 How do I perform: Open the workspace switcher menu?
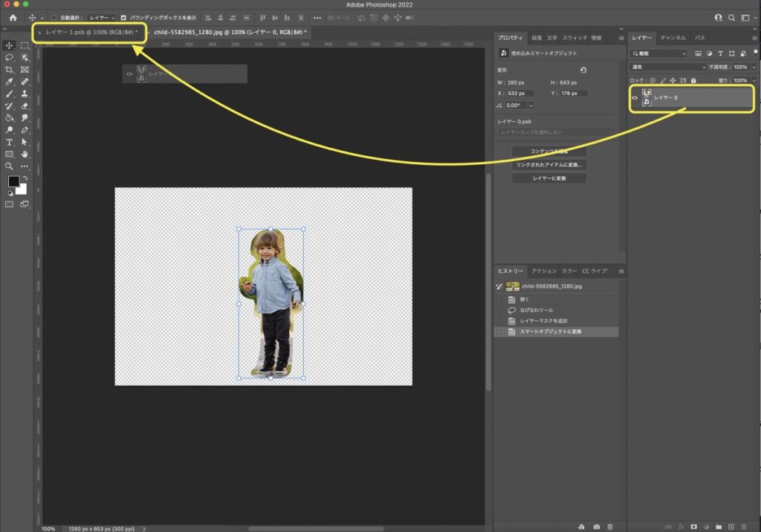[x=748, y=18]
